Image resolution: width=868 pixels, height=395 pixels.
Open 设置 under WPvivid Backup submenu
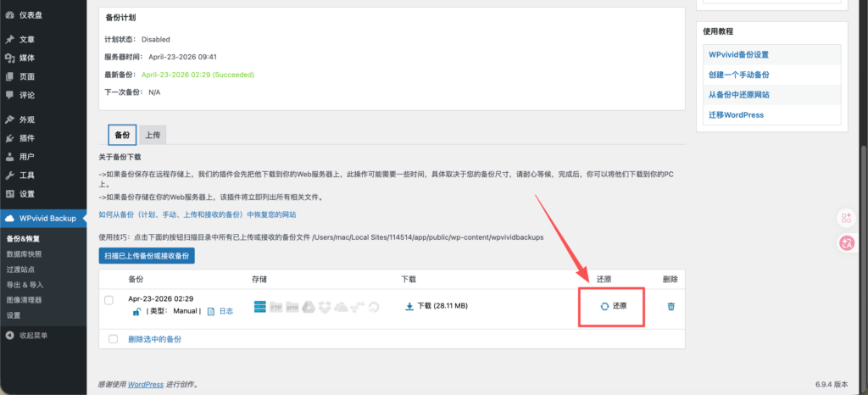pyautogui.click(x=14, y=315)
